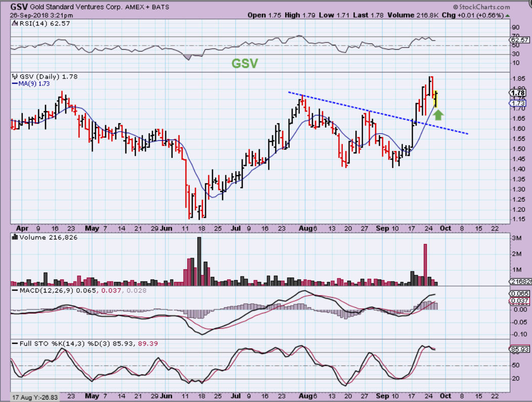
Task: Click the GSV ticker symbol in header
Action: point(19,7)
